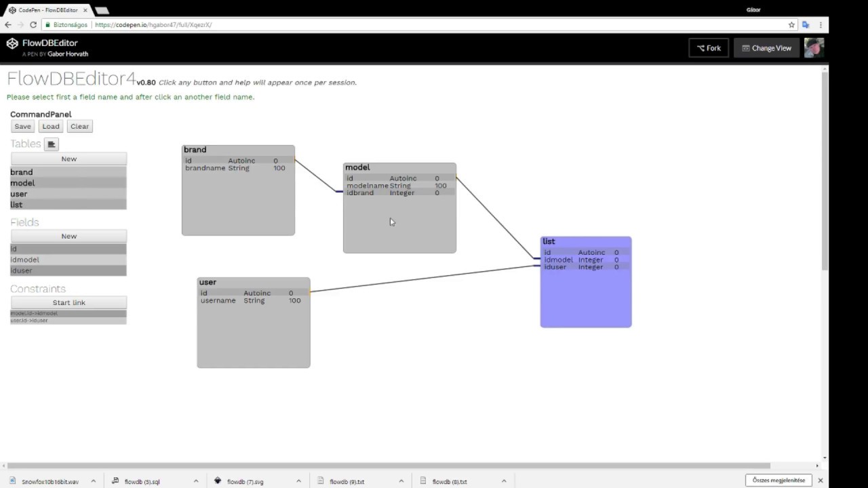The width and height of the screenshot is (868, 488).
Task: Click the user table title in diagram
Action: pos(208,282)
